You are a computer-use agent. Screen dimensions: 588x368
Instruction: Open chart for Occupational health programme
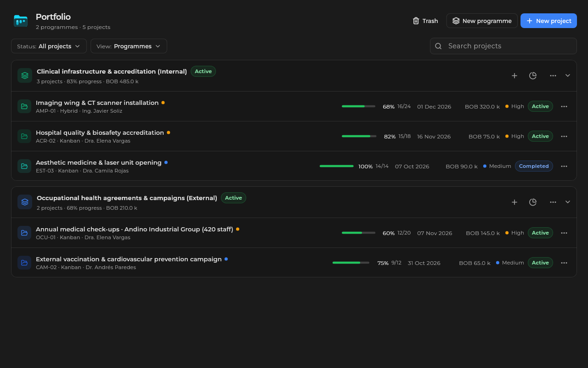click(x=533, y=202)
